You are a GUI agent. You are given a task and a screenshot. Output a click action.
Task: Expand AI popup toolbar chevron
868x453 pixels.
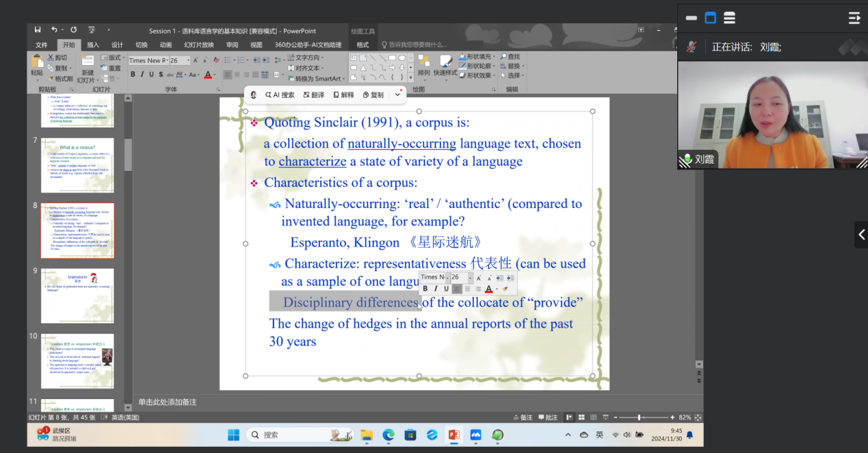[x=397, y=94]
